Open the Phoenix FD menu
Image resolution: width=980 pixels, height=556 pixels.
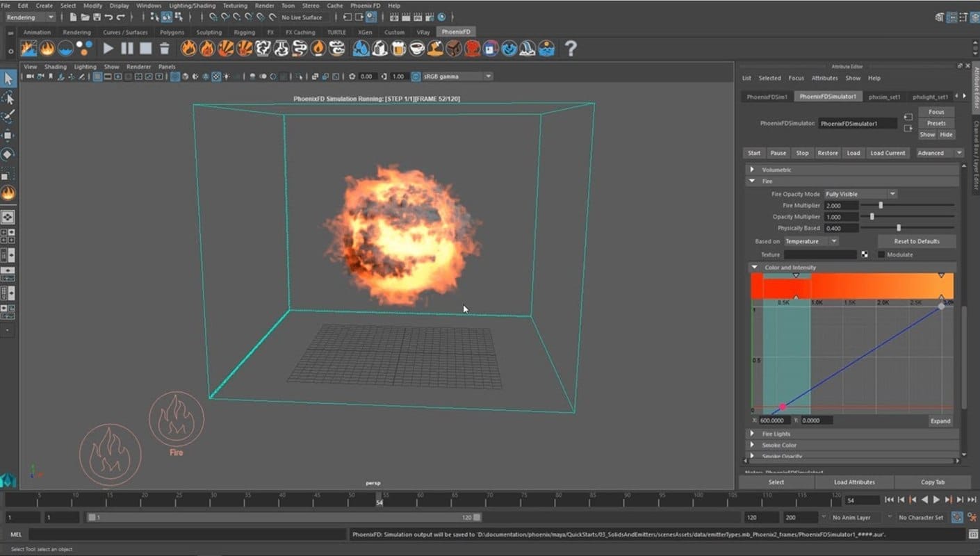tap(365, 6)
